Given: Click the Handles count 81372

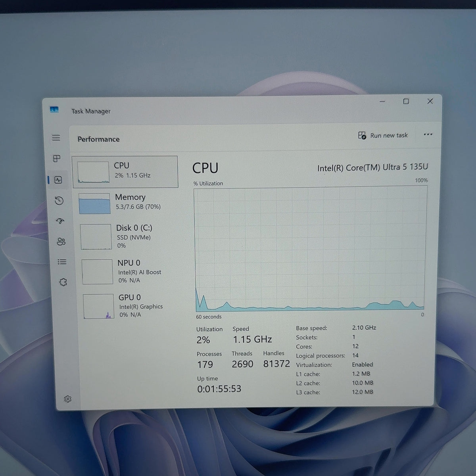Looking at the screenshot, I should point(276,364).
